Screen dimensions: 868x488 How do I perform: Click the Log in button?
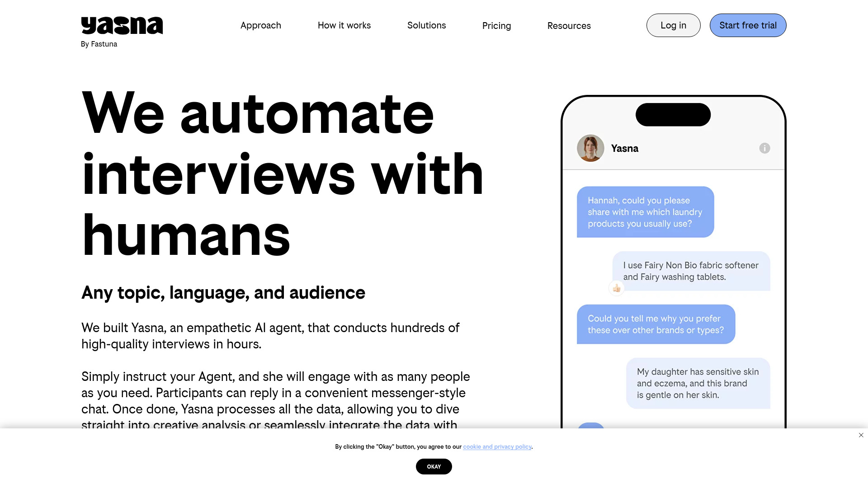(x=673, y=25)
